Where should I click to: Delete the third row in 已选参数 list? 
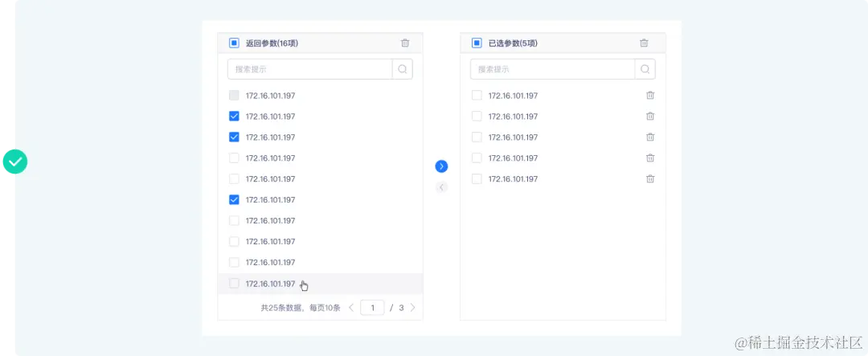pos(650,137)
